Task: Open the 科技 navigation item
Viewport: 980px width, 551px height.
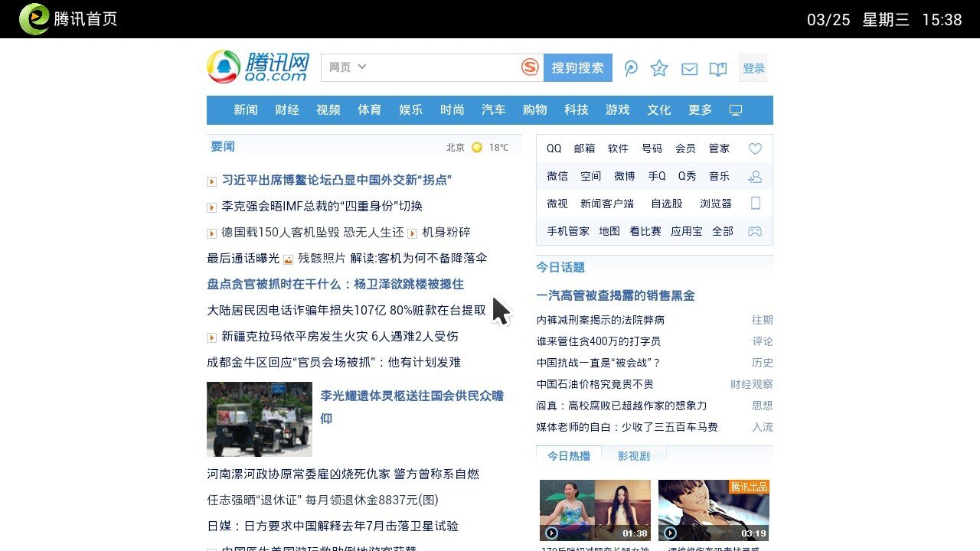Action: [577, 110]
